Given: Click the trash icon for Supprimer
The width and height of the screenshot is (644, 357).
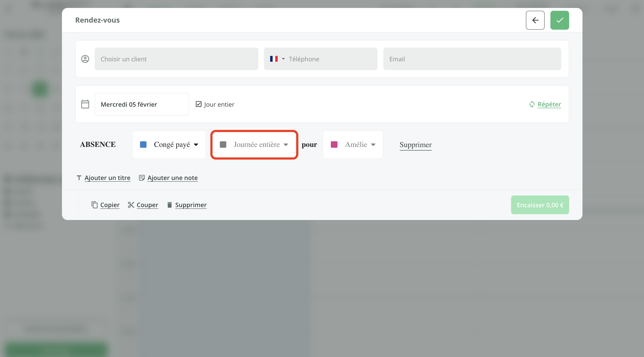Looking at the screenshot, I should [169, 205].
